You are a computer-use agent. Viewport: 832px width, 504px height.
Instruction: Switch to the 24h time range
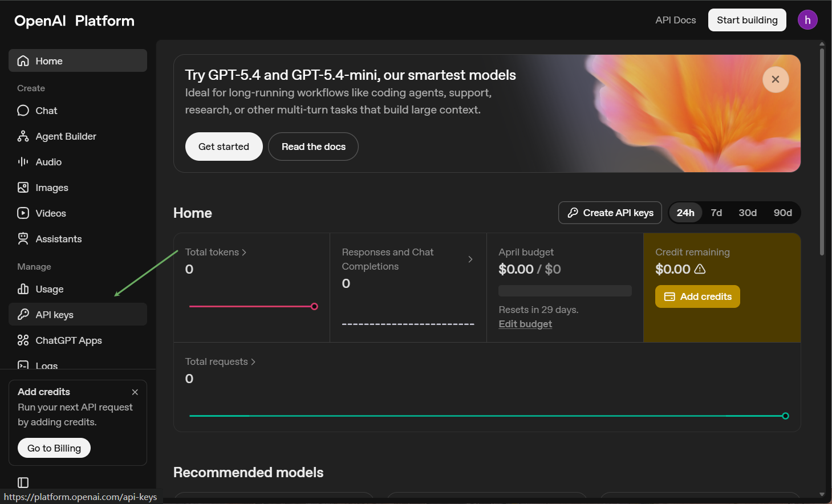click(x=685, y=213)
